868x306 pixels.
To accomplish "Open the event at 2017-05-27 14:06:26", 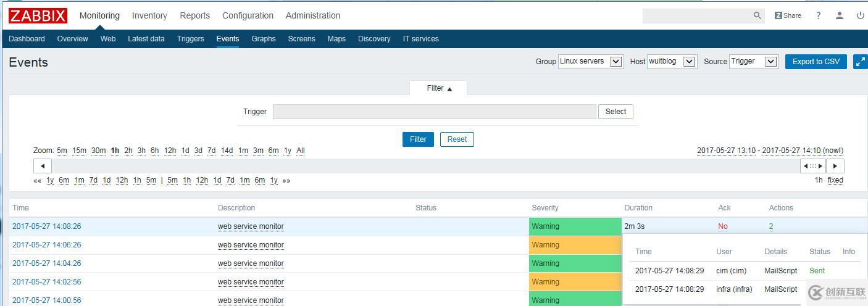I will (47, 245).
